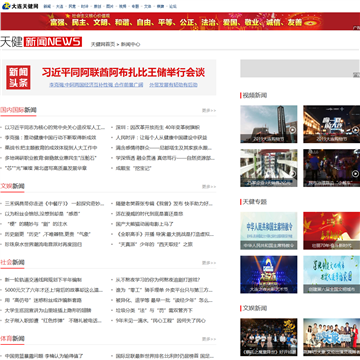This screenshot has width=360, height=360.
Task: Open the 天健专题 sidebar heading
Action: 255,202
